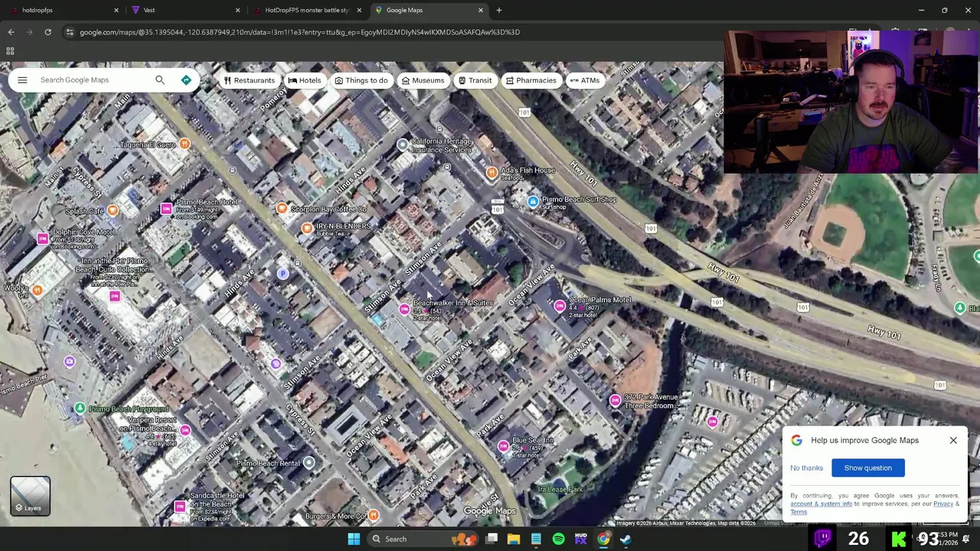980x551 pixels.
Task: Dismiss the Help us improve Google Maps popup
Action: (953, 440)
